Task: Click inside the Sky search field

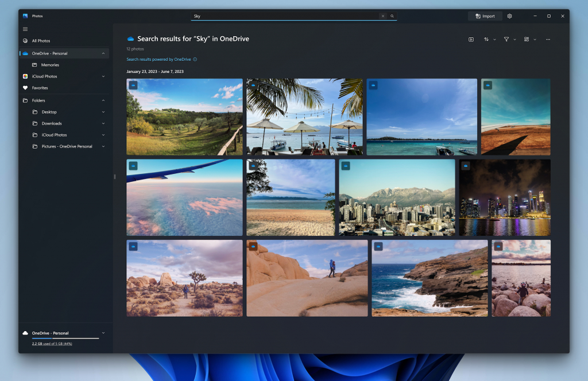Action: (287, 15)
